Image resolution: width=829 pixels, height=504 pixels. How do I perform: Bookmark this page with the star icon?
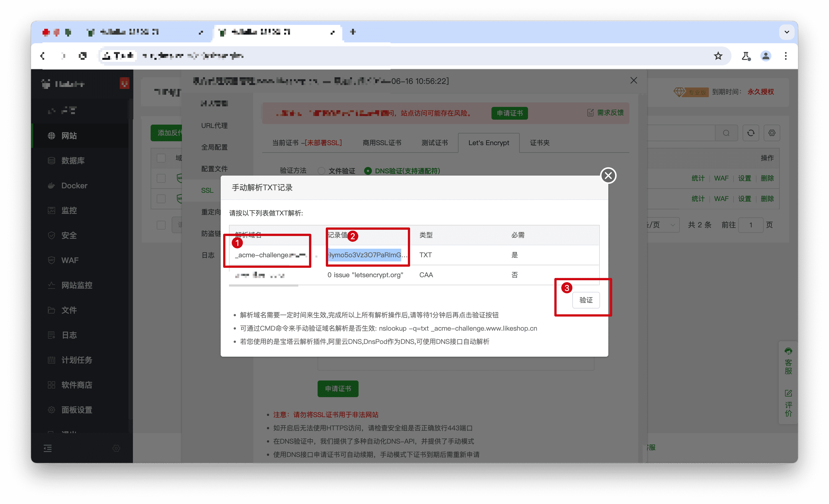tap(718, 56)
